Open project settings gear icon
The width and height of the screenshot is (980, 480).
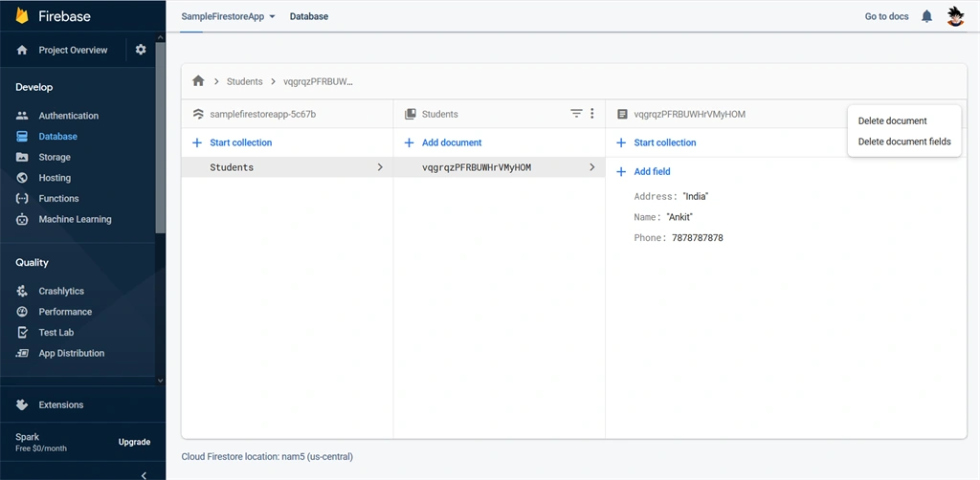coord(141,50)
